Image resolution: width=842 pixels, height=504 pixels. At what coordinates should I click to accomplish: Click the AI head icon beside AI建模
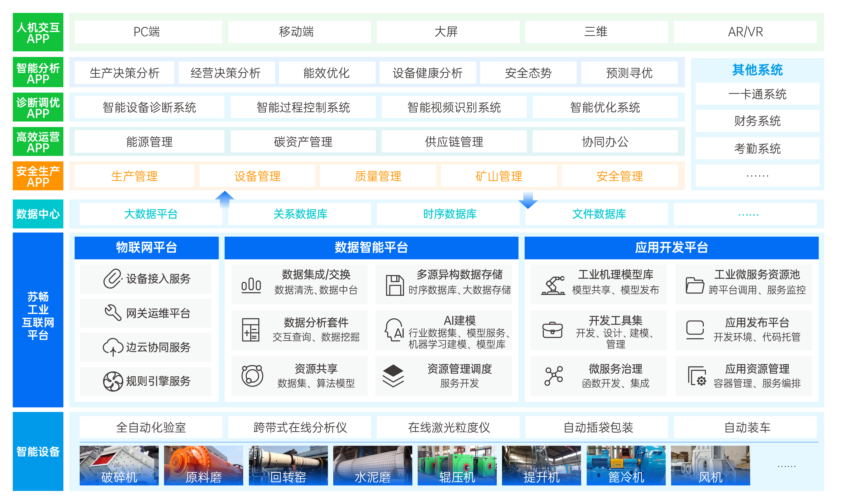click(x=394, y=330)
